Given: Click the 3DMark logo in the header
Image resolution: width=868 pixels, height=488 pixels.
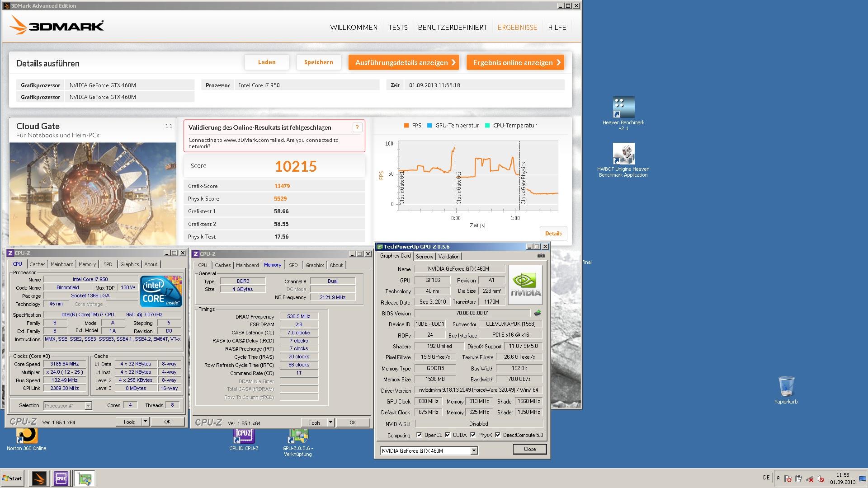Looking at the screenshot, I should [57, 25].
